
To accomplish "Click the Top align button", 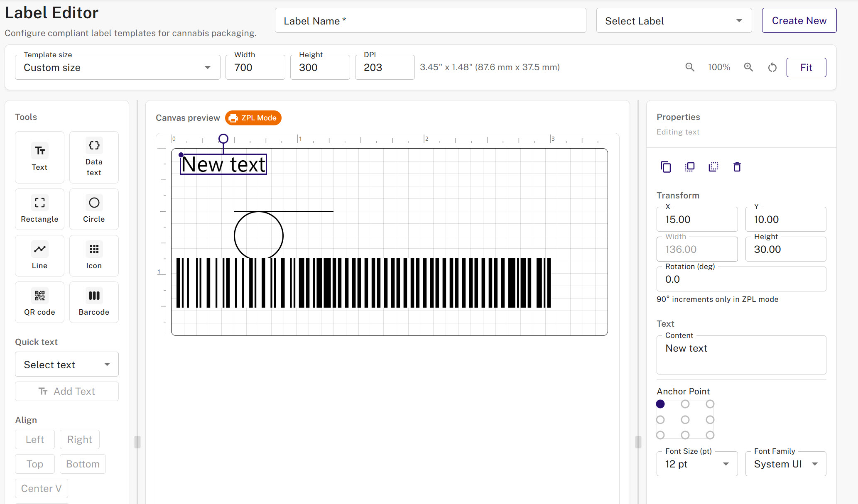I will pyautogui.click(x=35, y=464).
